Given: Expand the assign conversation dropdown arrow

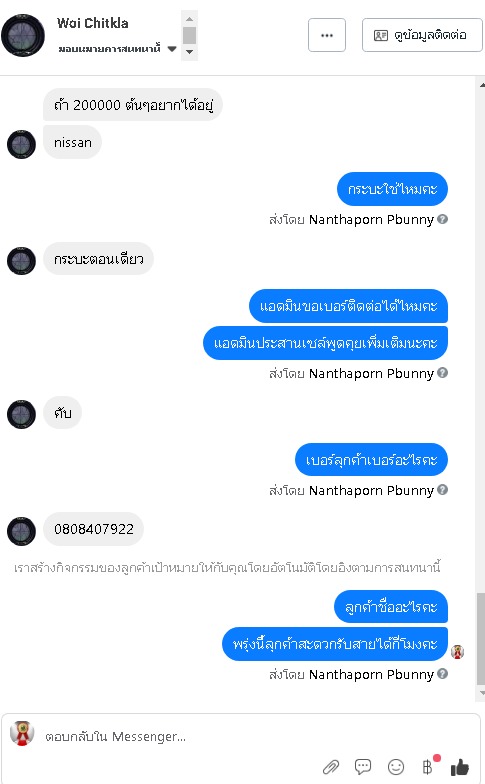Looking at the screenshot, I should click(x=172, y=49).
